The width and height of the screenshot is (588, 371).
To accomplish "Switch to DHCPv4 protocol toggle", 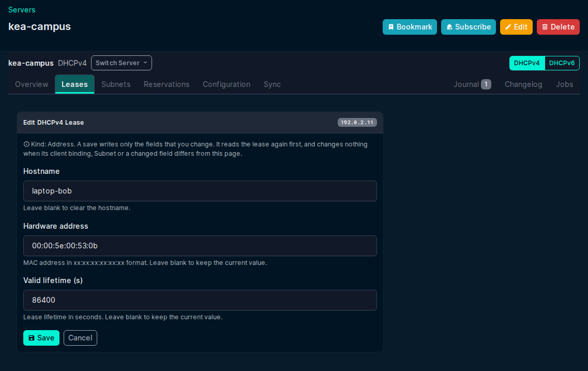I will click(x=527, y=63).
